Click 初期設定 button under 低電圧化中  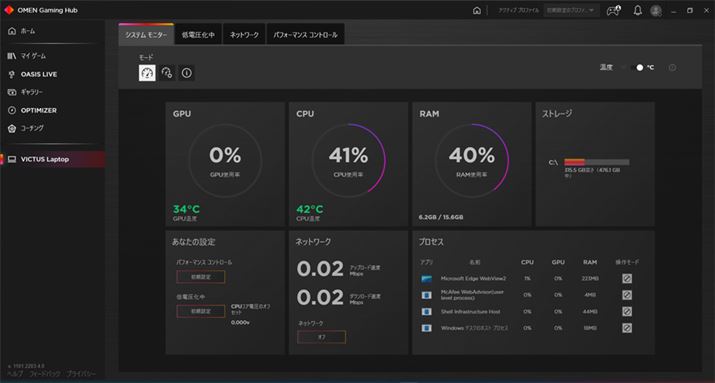point(201,311)
